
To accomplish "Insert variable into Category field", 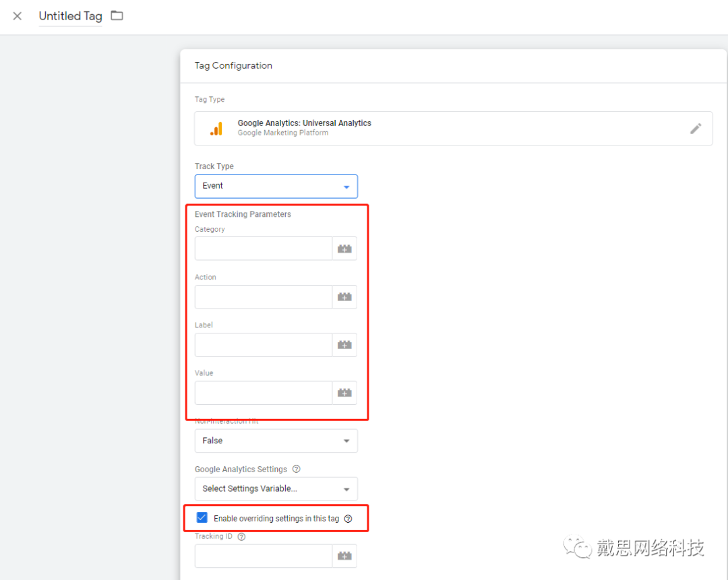I will [x=344, y=249].
